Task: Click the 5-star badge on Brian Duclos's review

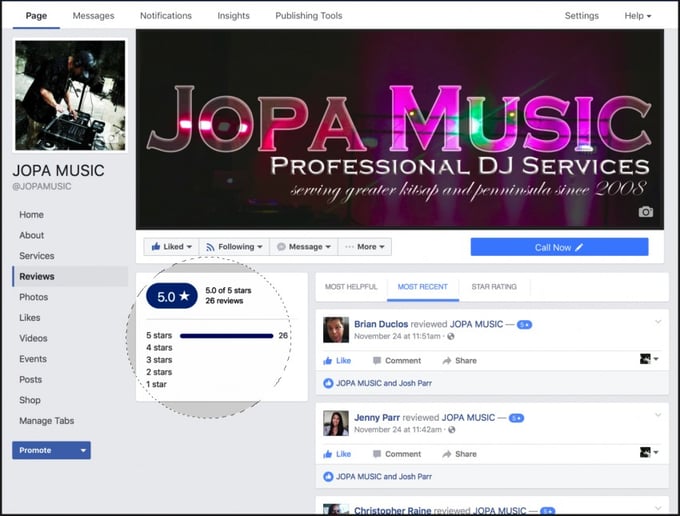Action: pyautogui.click(x=524, y=324)
